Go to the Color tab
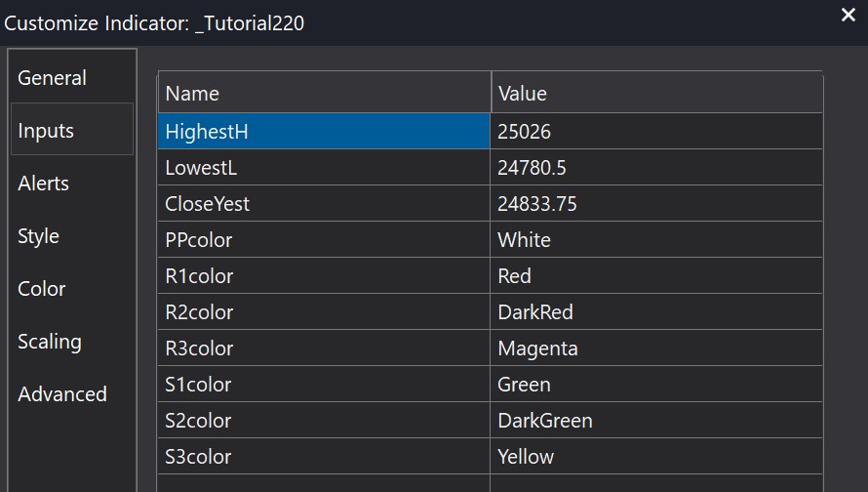 42,289
